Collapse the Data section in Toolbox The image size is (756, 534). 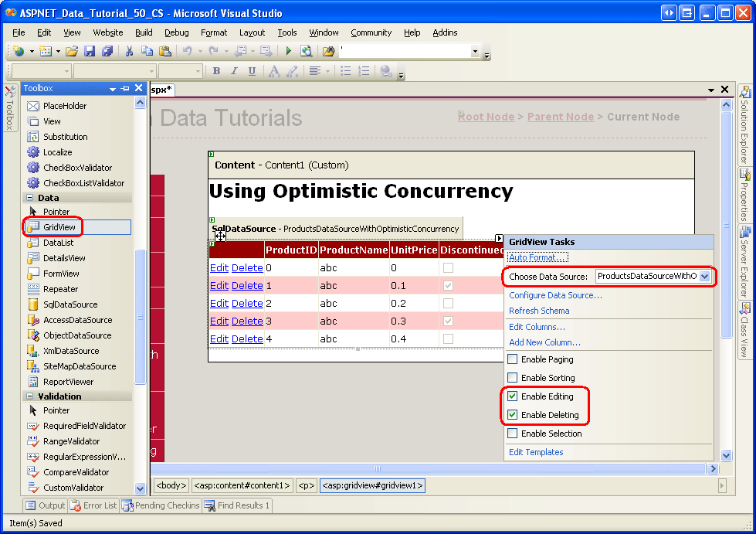click(31, 198)
